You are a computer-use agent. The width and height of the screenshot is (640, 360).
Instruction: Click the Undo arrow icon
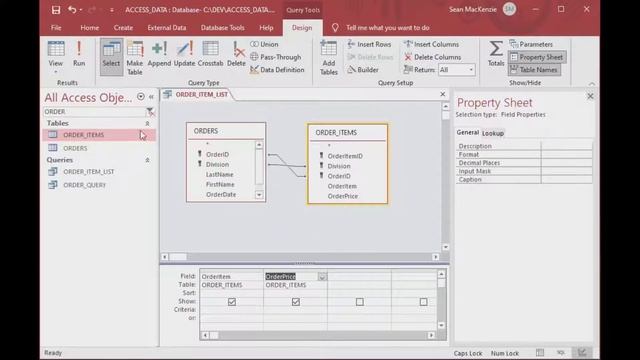(72, 9)
